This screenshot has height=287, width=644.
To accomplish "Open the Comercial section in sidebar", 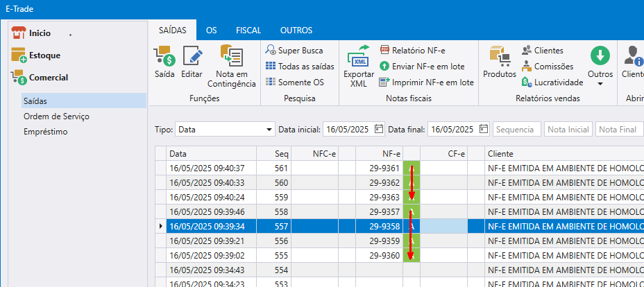I will click(40, 78).
